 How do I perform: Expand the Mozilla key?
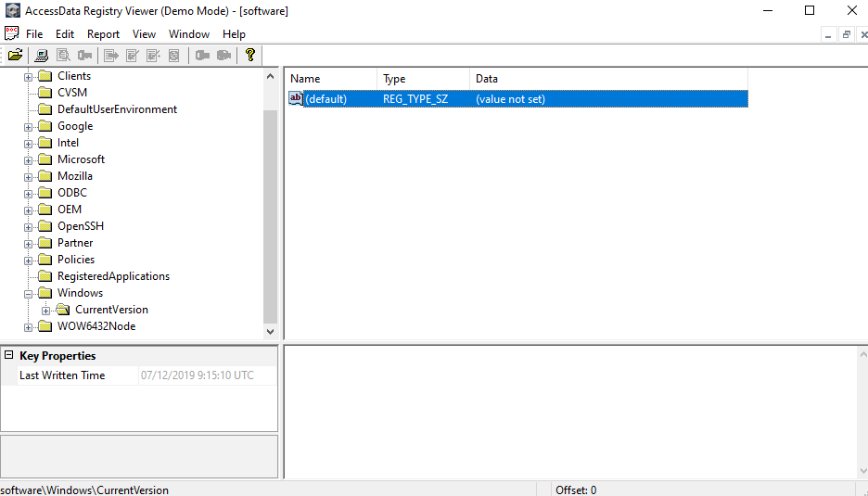click(28, 177)
